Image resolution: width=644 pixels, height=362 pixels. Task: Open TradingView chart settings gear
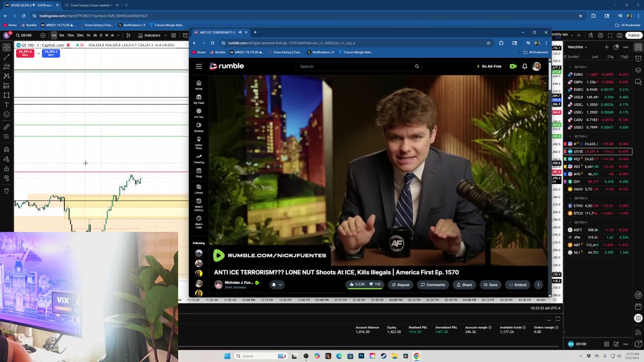pos(600,35)
